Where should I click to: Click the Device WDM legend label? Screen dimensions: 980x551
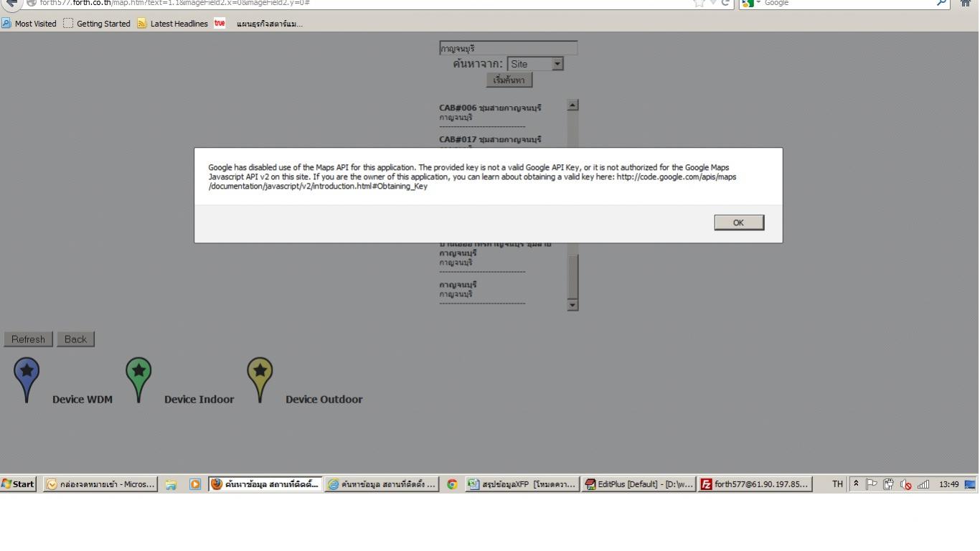pyautogui.click(x=83, y=400)
